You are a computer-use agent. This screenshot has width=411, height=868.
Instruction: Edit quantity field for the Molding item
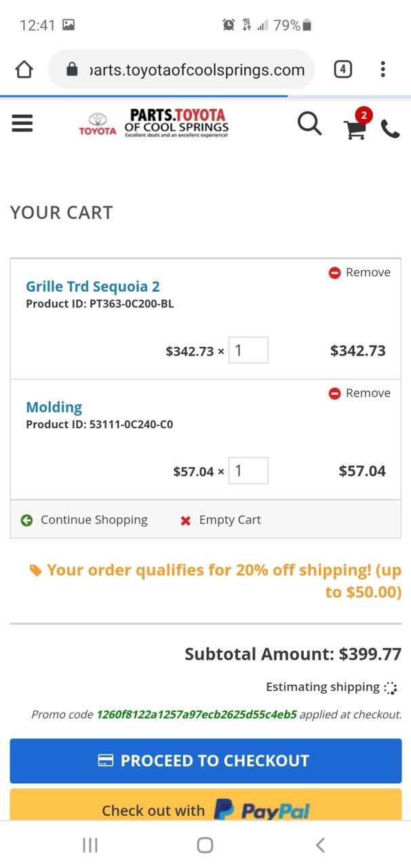click(x=248, y=471)
